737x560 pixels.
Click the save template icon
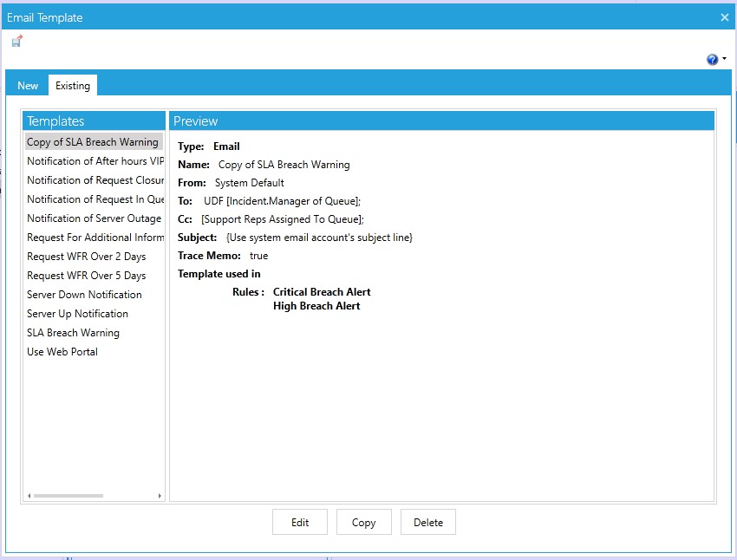coord(17,42)
